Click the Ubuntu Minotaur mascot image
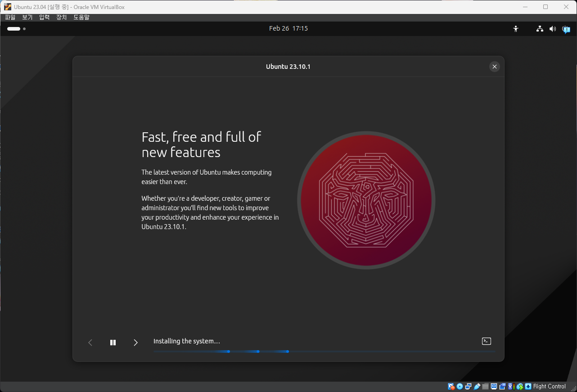Viewport: 577px width, 392px height. 366,200
